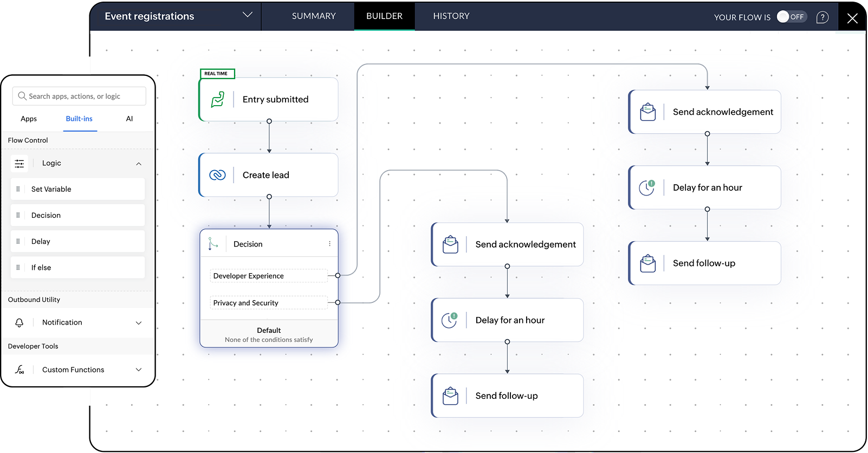Viewport: 868px width, 453px height.
Task: Click the Delay logic item in sidebar
Action: (x=78, y=241)
